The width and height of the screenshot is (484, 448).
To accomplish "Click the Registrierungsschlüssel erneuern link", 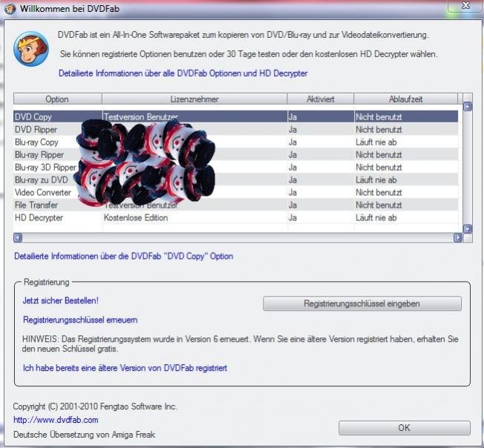I will point(80,320).
